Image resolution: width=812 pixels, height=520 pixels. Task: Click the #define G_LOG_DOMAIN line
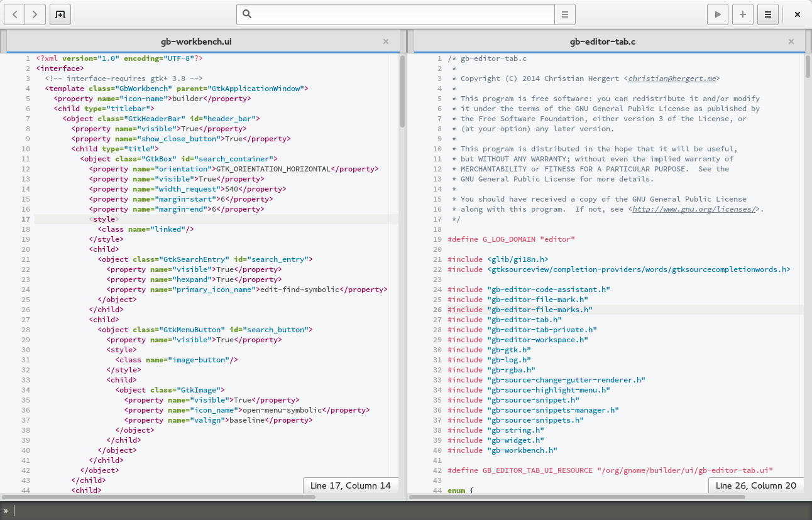pyautogui.click(x=512, y=239)
